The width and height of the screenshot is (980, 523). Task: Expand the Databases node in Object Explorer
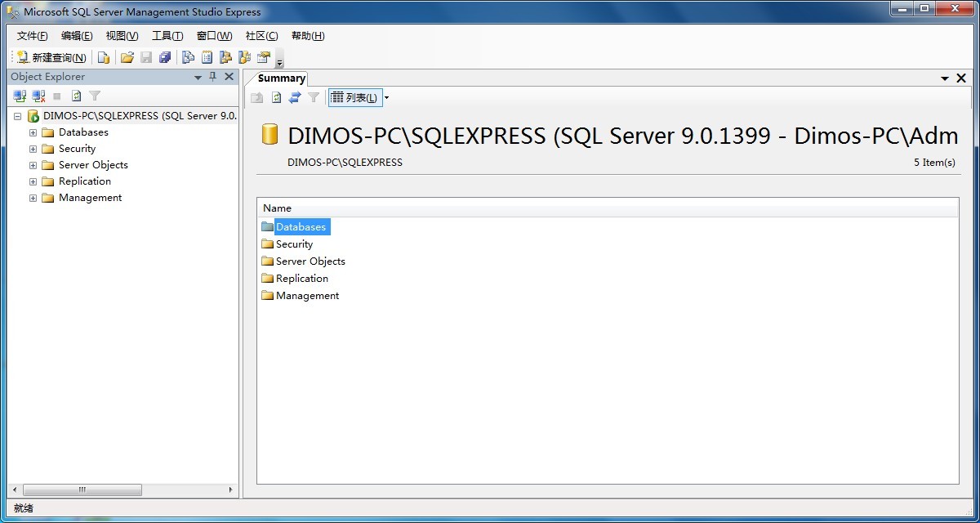[x=33, y=132]
